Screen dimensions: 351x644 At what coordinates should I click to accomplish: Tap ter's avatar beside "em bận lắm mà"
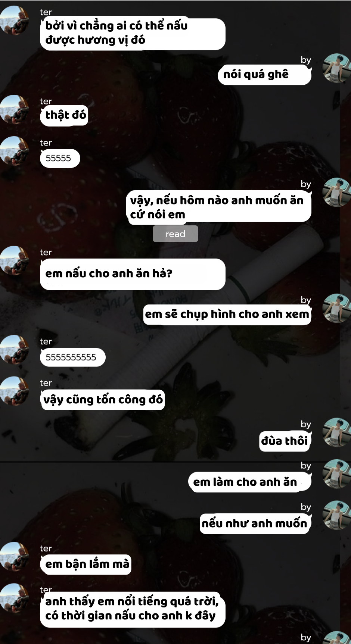click(x=14, y=556)
